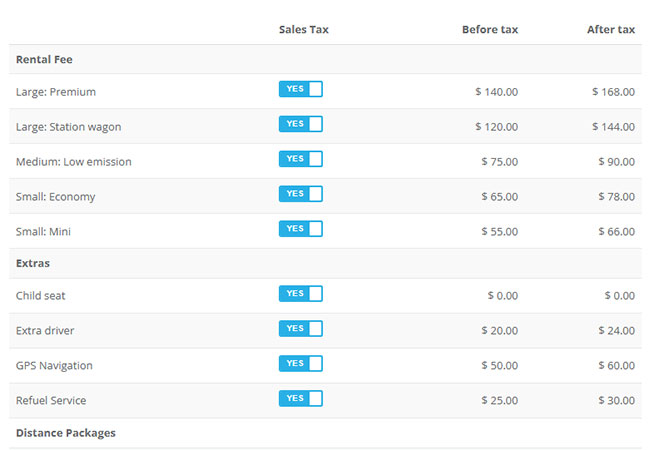Click the Sales Tax column header
The width and height of the screenshot is (650, 450).
[x=303, y=29]
